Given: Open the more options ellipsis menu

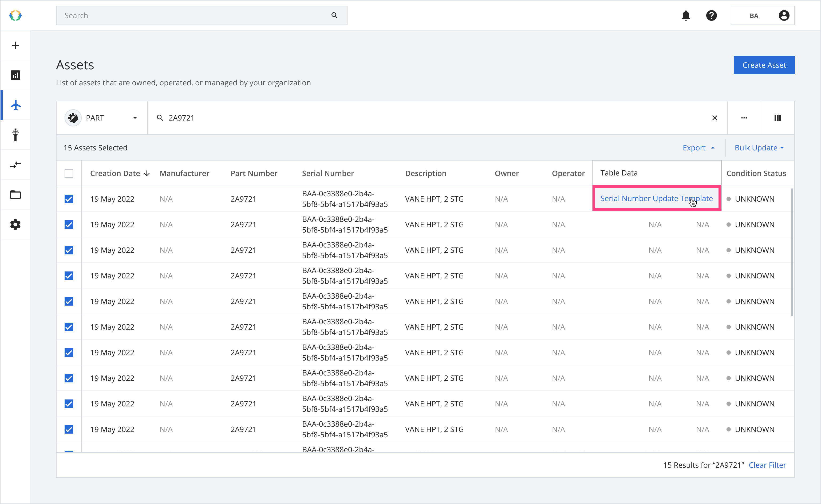Looking at the screenshot, I should pyautogui.click(x=744, y=117).
